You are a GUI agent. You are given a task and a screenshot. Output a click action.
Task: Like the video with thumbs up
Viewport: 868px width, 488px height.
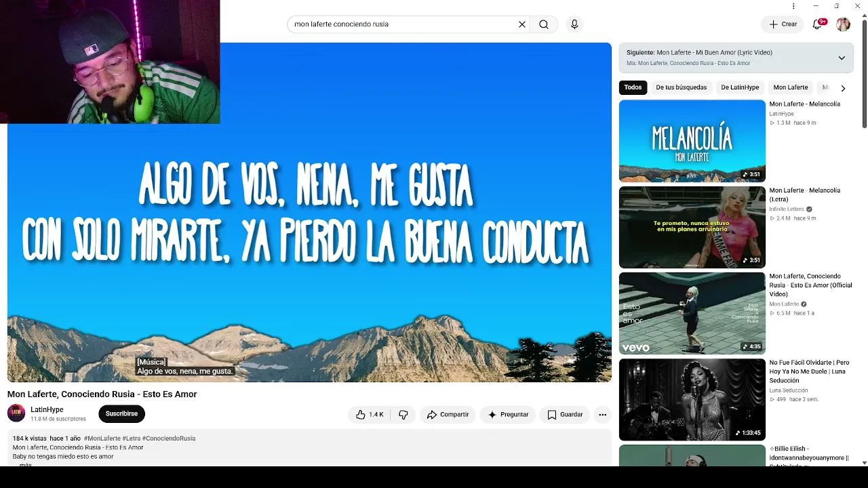(x=370, y=415)
